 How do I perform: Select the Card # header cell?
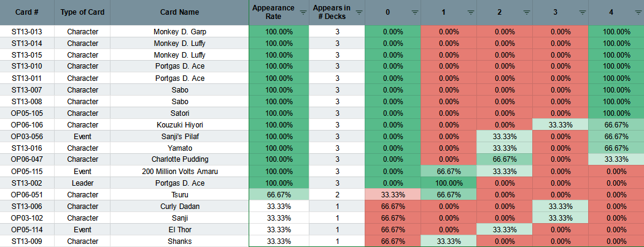pos(27,12)
